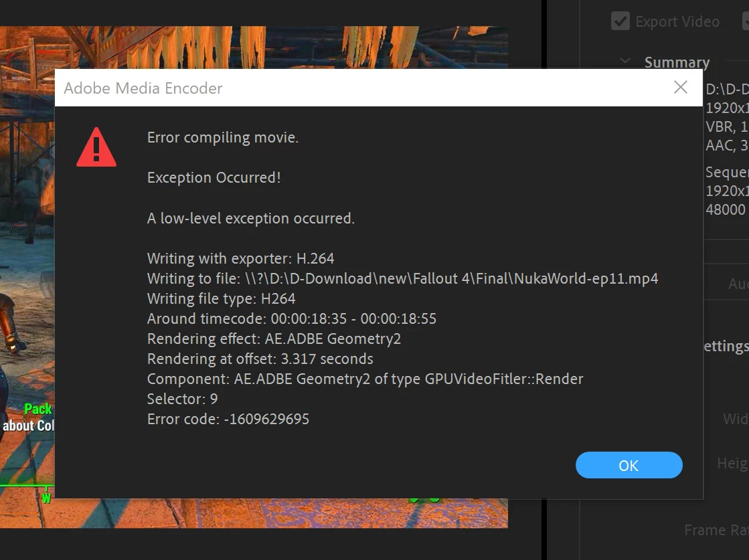Click the partially visible Height label
This screenshot has width=749, height=560.
click(733, 463)
